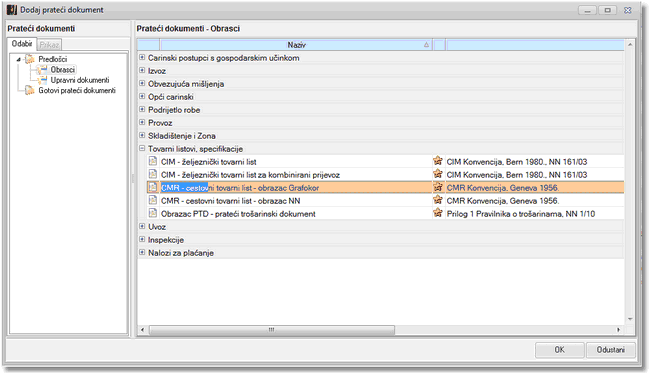This screenshot has width=651, height=376.
Task: Collapse Tovarni listovi, specifikacije group
Action: pos(142,148)
